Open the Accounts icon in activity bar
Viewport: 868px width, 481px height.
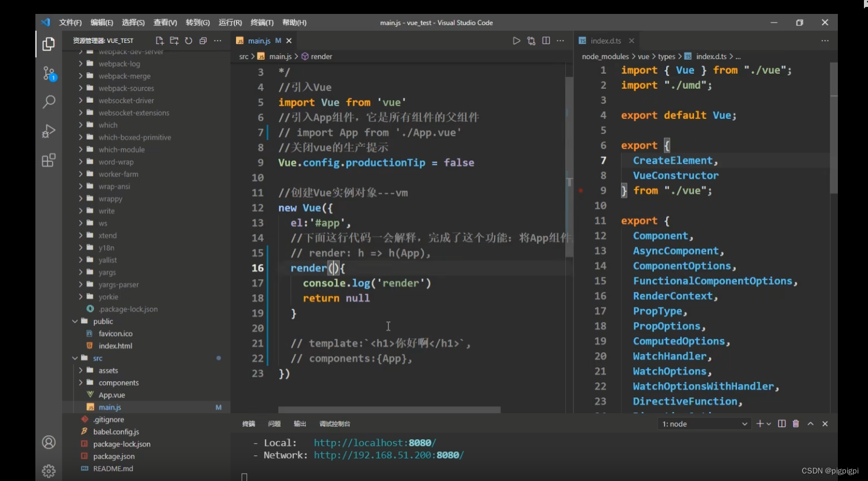point(49,442)
